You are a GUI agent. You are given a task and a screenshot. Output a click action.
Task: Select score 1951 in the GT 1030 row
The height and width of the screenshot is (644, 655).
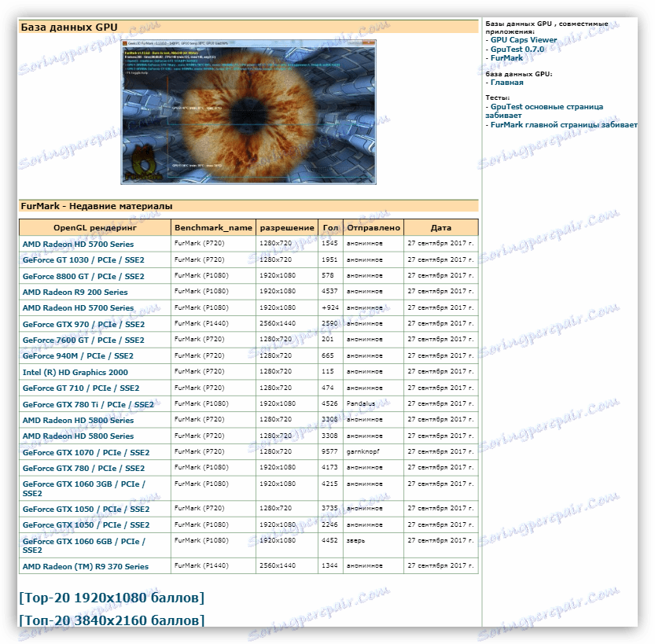pos(329,259)
